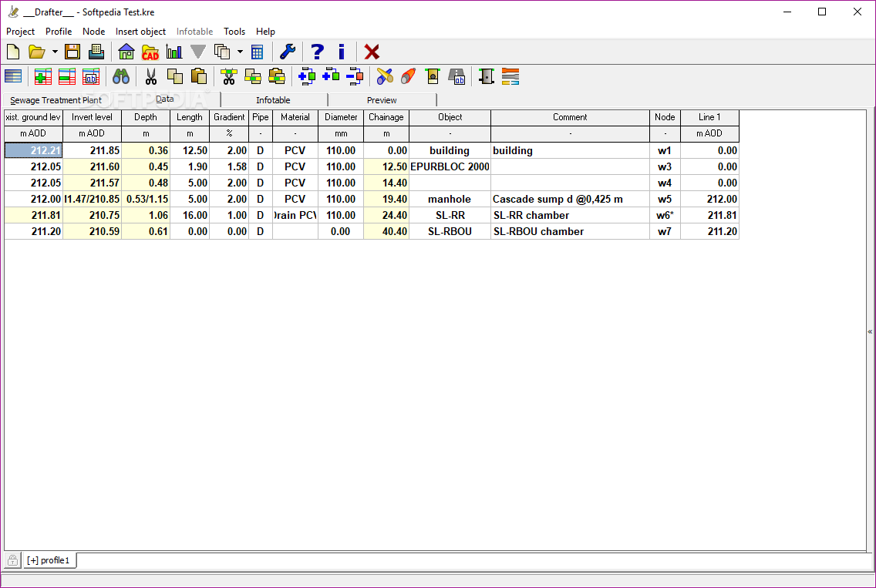Click the blue table rows icon
876x588 pixels.
click(x=13, y=76)
